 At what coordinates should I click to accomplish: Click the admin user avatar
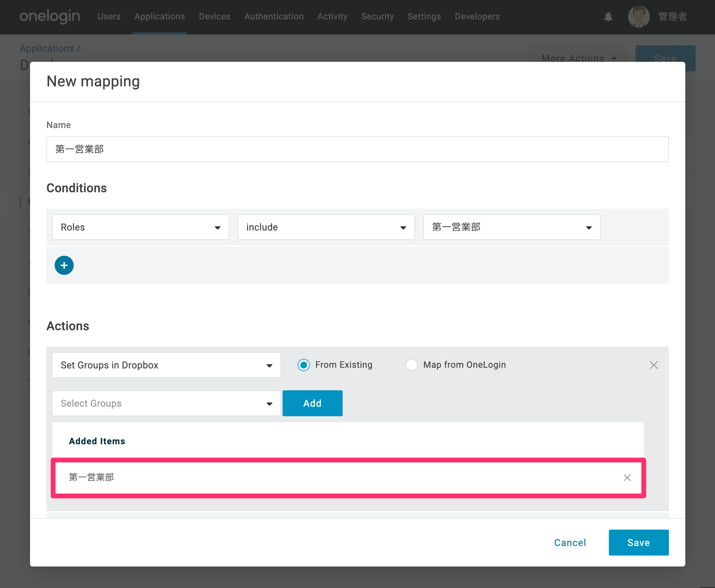pyautogui.click(x=639, y=17)
